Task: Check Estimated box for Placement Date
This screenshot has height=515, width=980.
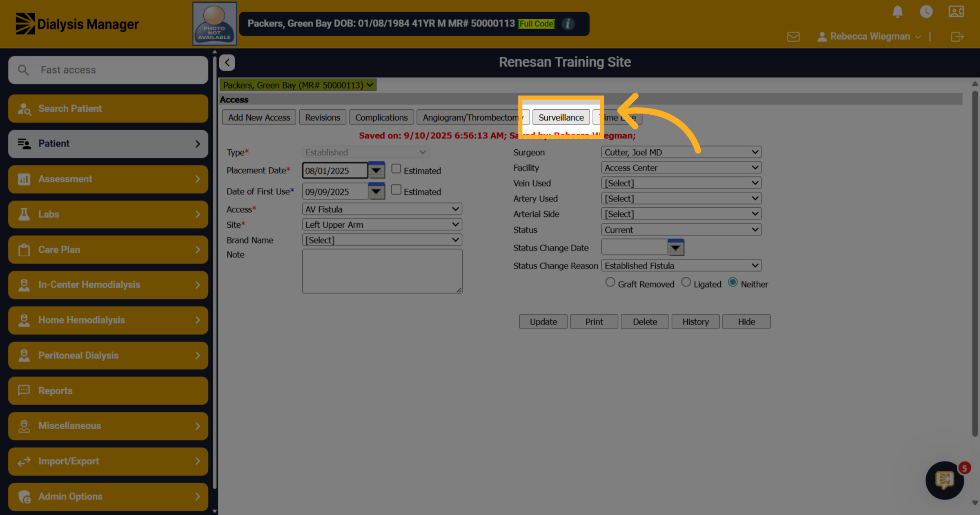Action: (x=396, y=169)
